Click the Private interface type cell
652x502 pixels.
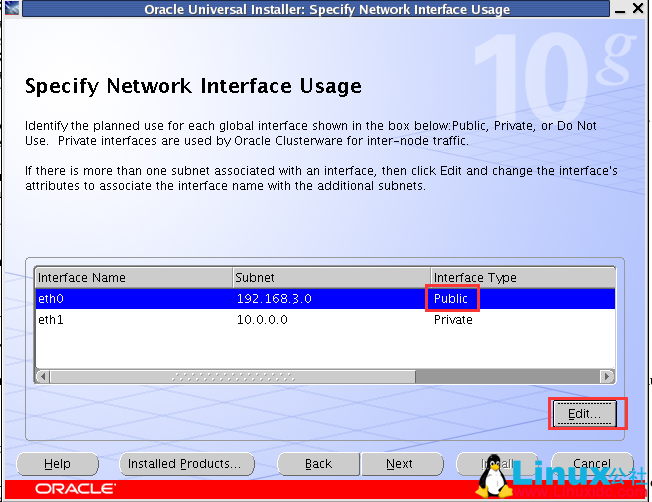tap(523, 319)
